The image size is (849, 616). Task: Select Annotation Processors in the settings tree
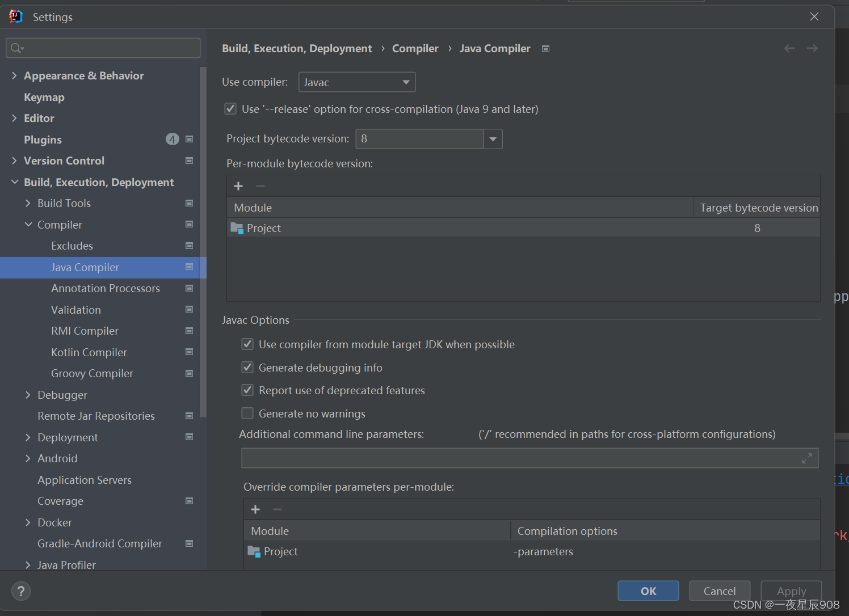(106, 288)
